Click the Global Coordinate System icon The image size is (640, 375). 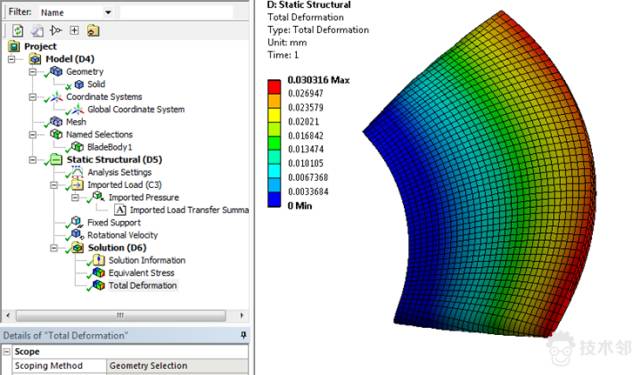77,109
